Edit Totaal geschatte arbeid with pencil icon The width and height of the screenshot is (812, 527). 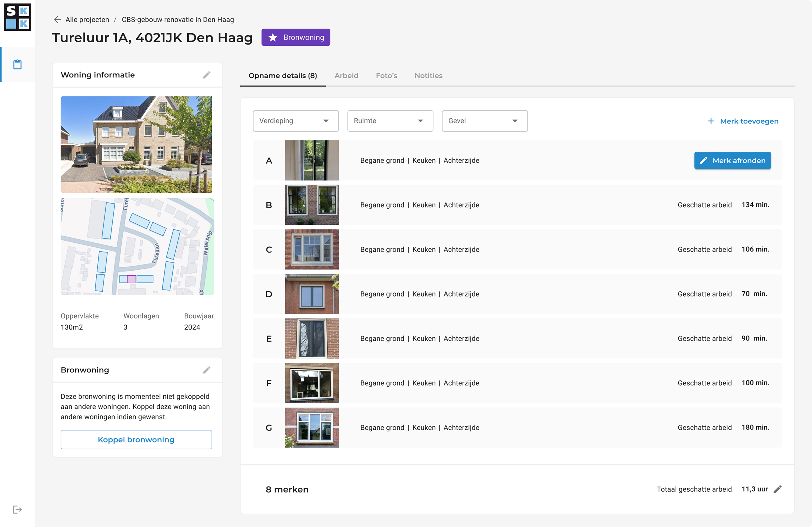click(777, 489)
